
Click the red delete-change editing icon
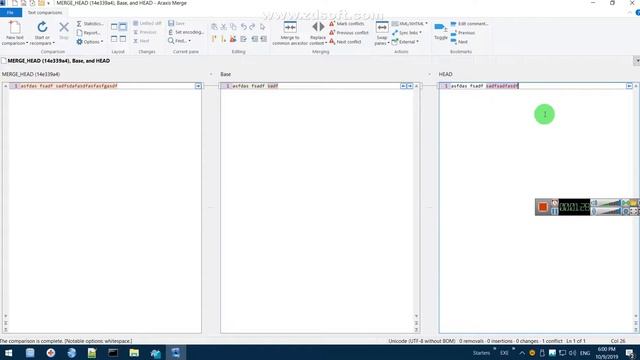click(233, 39)
